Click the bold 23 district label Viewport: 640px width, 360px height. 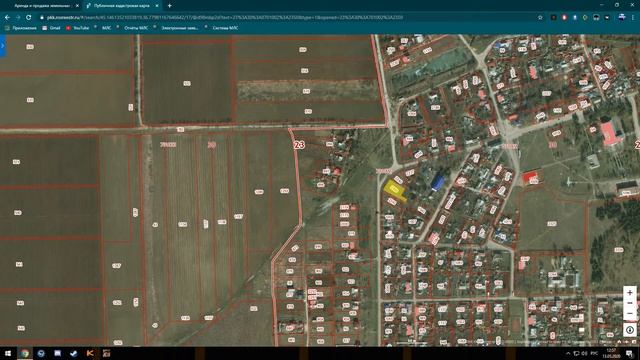tap(299, 144)
